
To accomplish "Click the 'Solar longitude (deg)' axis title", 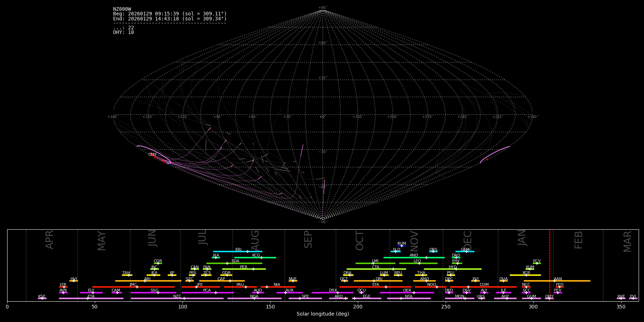I will click(323, 314).
